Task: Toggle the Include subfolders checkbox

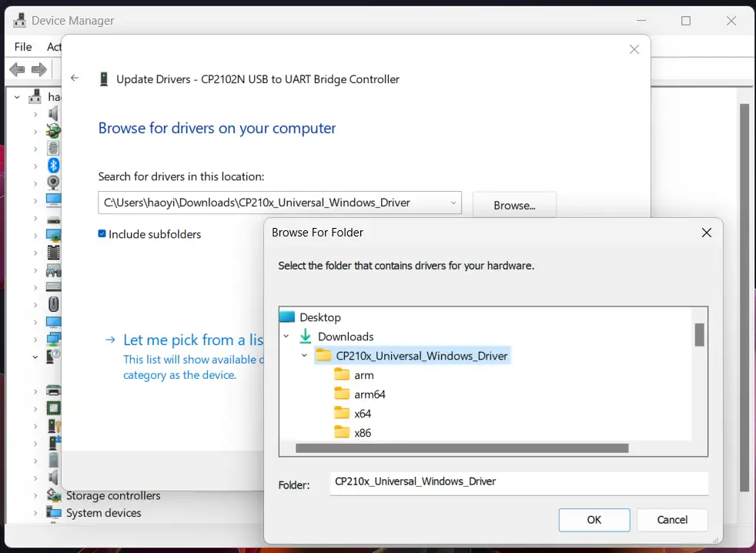Action: (102, 234)
